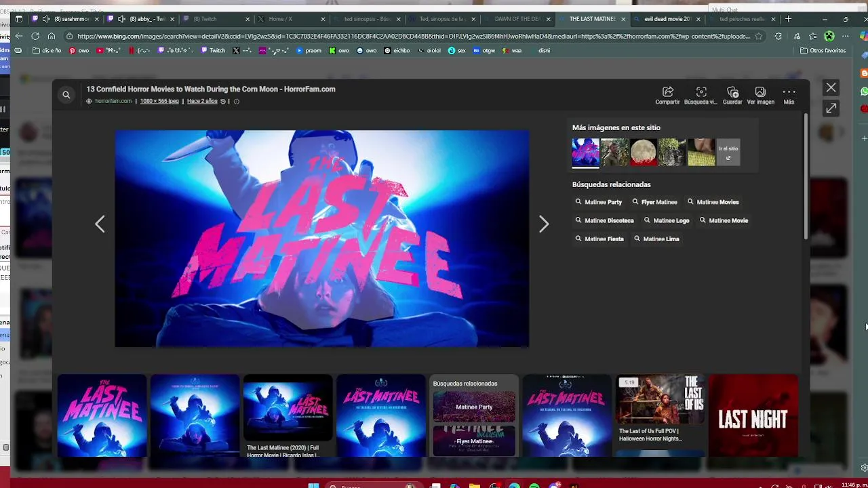The width and height of the screenshot is (868, 488).
Task: Open the Más three-dots menu
Action: click(789, 96)
